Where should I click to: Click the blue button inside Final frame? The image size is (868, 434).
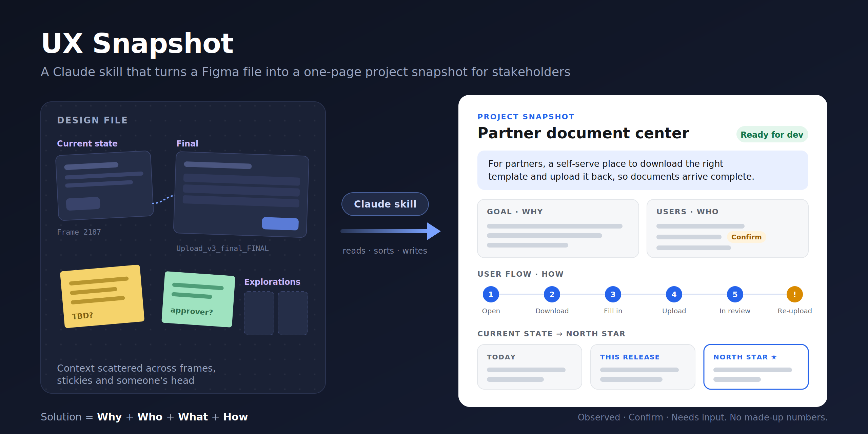point(280,224)
